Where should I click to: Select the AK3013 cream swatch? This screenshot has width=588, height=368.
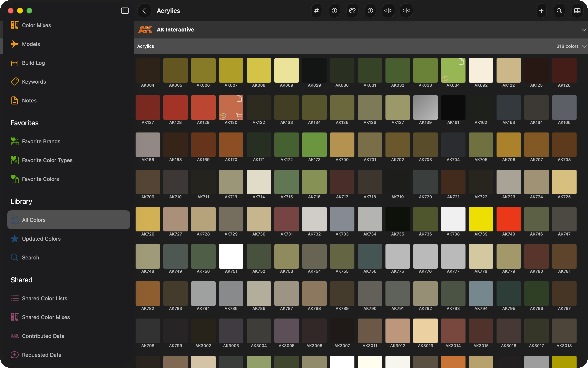pos(425,331)
